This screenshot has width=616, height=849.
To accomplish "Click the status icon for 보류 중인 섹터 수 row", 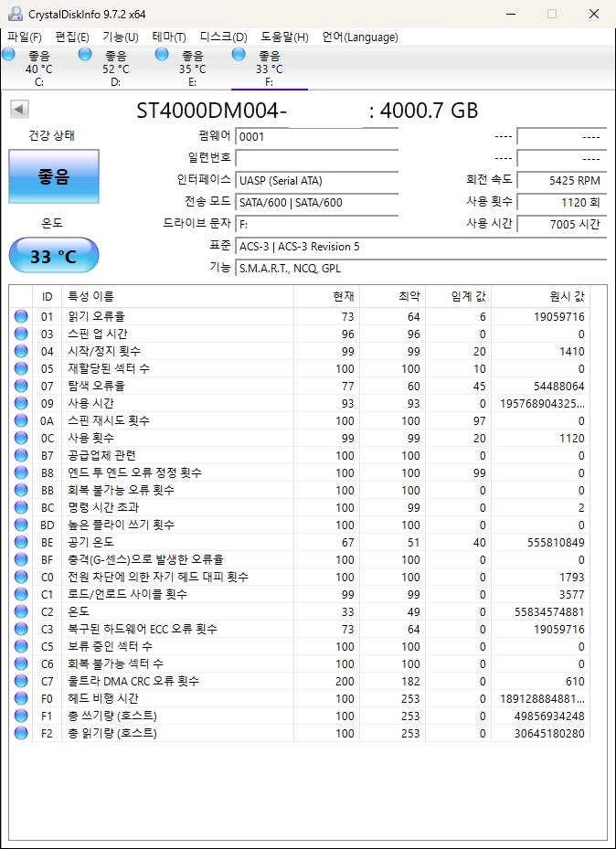I will click(21, 646).
